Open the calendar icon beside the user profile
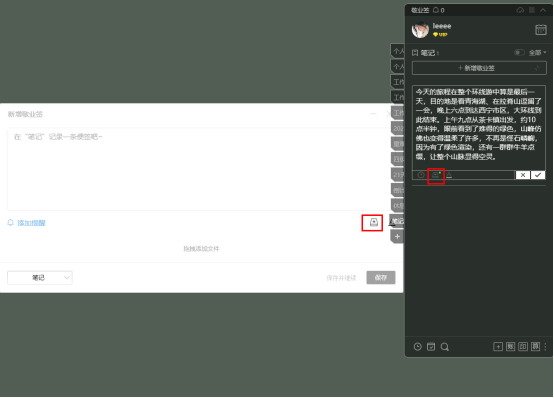The width and height of the screenshot is (554, 398). click(x=541, y=29)
